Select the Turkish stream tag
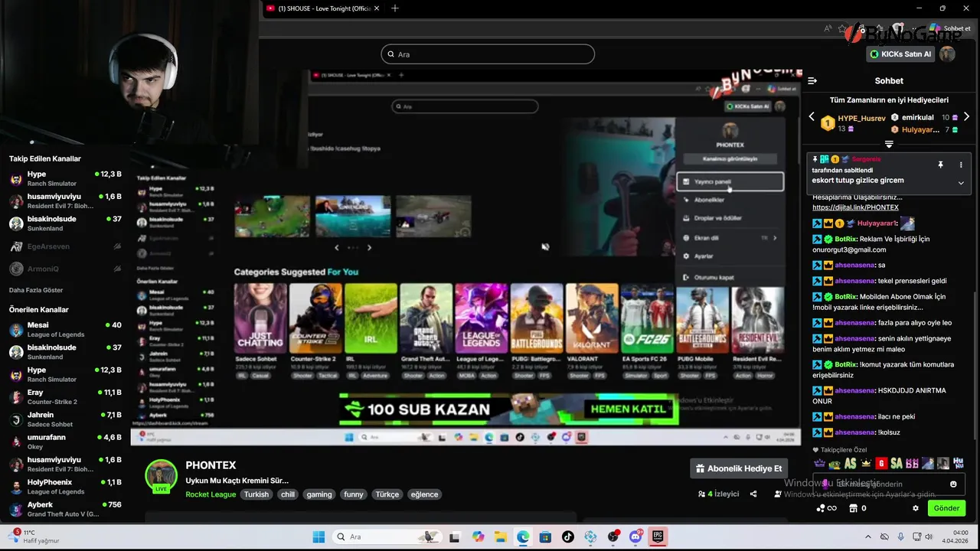 (256, 494)
